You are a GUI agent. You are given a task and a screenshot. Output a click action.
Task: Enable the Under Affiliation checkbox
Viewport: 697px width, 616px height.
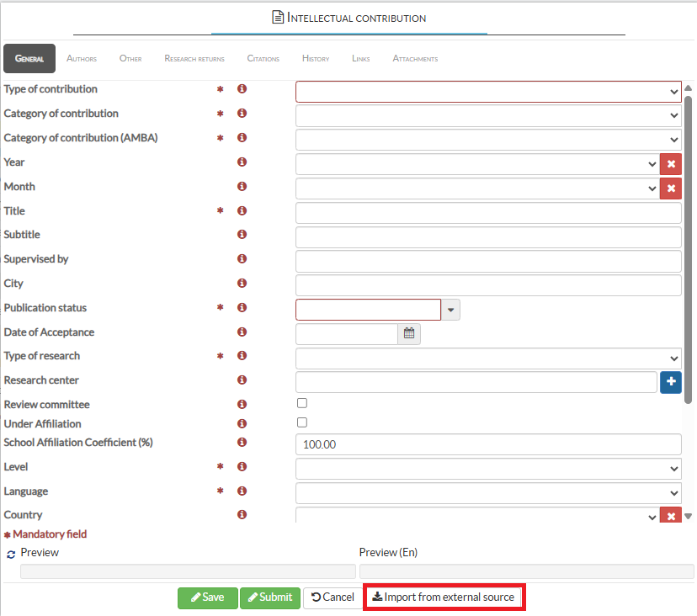point(302,422)
